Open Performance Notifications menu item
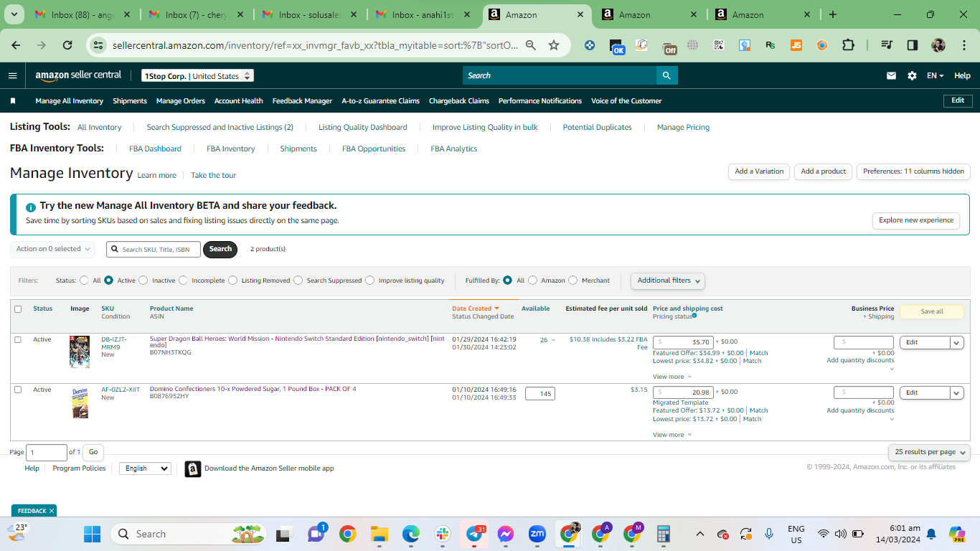This screenshot has width=980, height=551. [540, 101]
